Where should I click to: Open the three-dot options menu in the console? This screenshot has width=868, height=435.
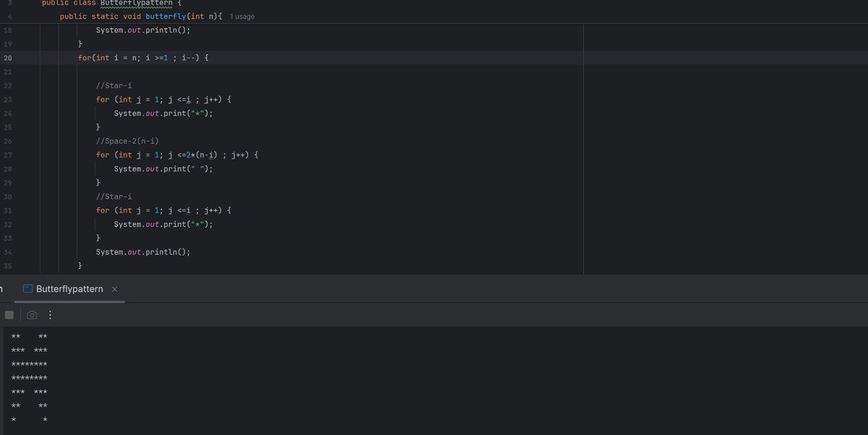pyautogui.click(x=49, y=314)
